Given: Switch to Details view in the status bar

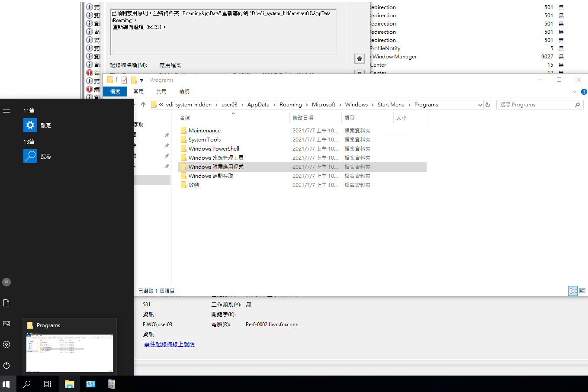Looking at the screenshot, I should (x=573, y=291).
